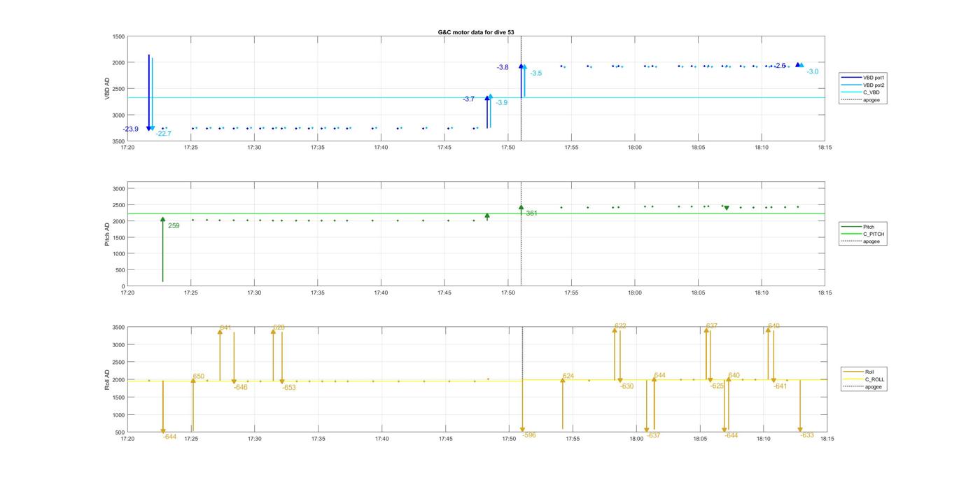This screenshot has width=980, height=485.
Task: Click the '-3.7' VBD data label
Action: tap(468, 99)
